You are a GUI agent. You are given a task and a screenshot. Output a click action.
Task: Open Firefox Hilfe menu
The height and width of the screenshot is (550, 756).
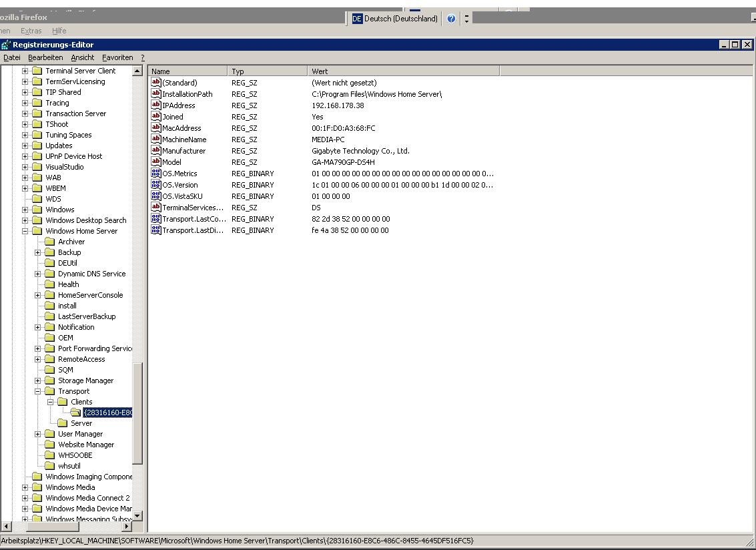point(59,31)
